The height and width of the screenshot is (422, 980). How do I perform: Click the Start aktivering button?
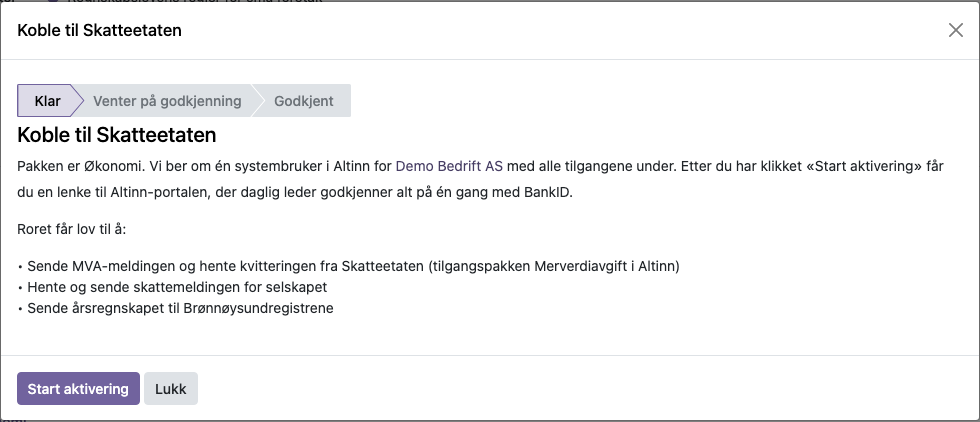pyautogui.click(x=78, y=389)
